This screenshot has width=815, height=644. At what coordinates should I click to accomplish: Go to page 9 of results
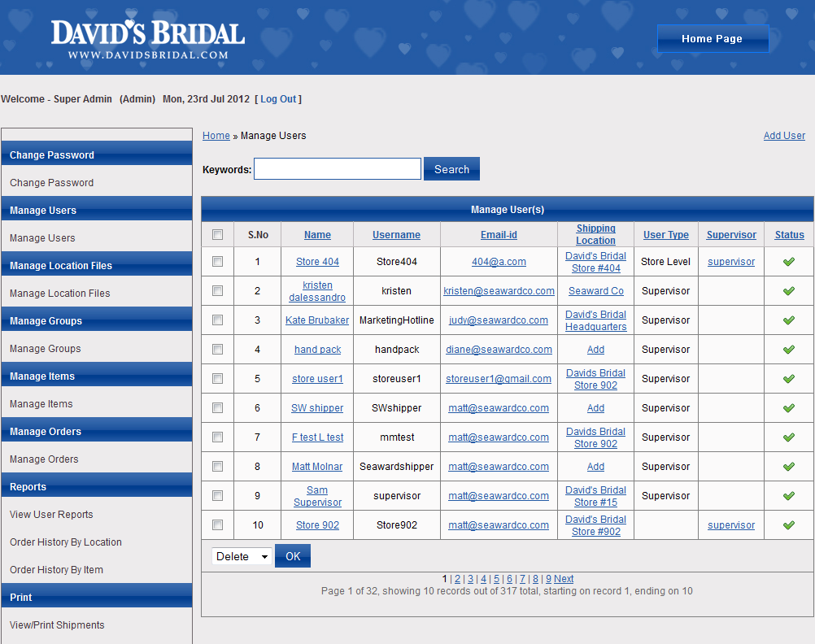548,578
